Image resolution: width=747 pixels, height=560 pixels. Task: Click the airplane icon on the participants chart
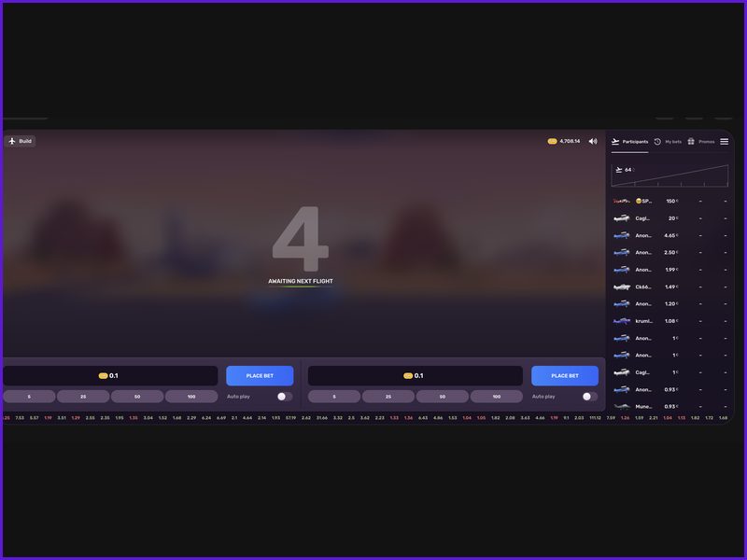pyautogui.click(x=619, y=170)
